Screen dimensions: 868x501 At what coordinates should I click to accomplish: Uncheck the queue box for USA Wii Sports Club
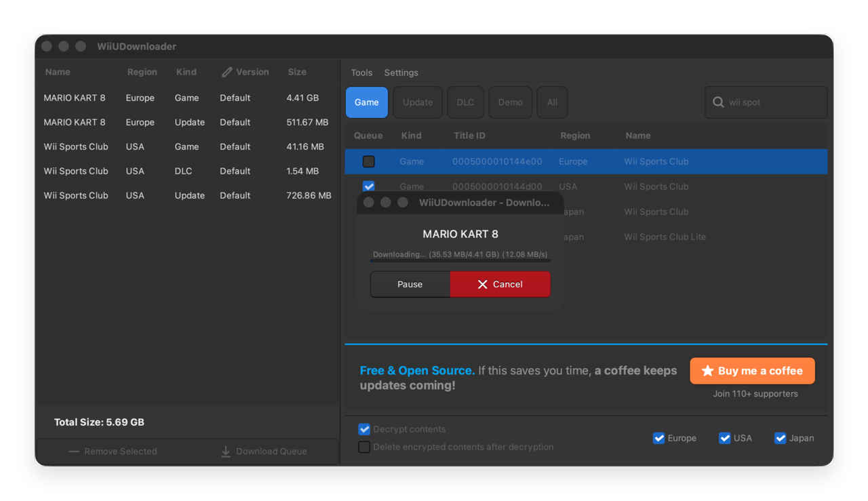pos(368,186)
